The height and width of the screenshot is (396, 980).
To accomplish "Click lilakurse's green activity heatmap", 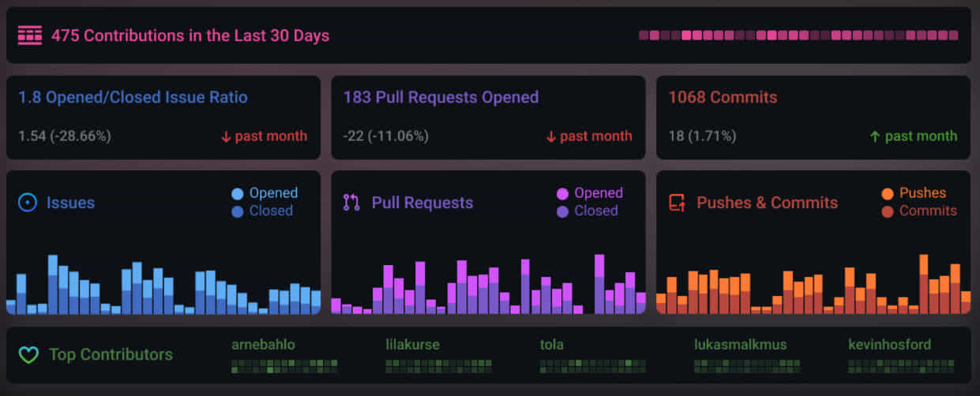I will pos(438,366).
